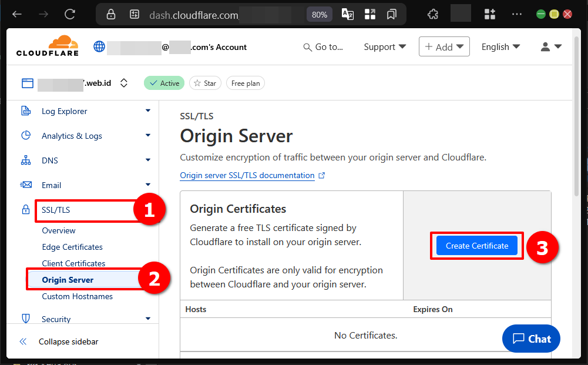Open the + Add dropdown button

point(444,46)
